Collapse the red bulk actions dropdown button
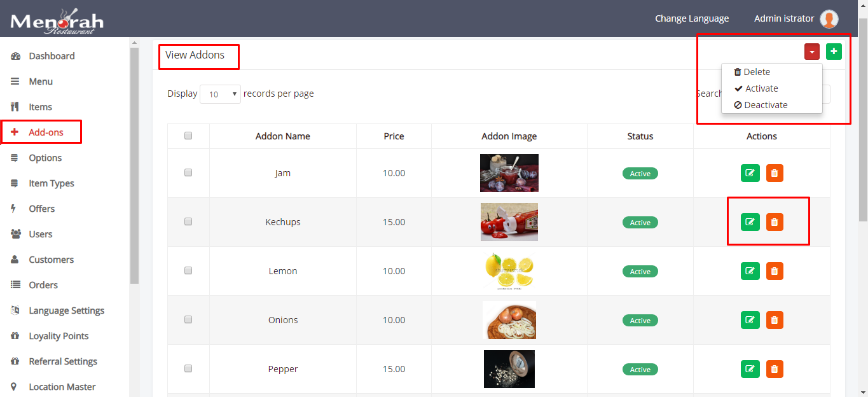 (812, 52)
